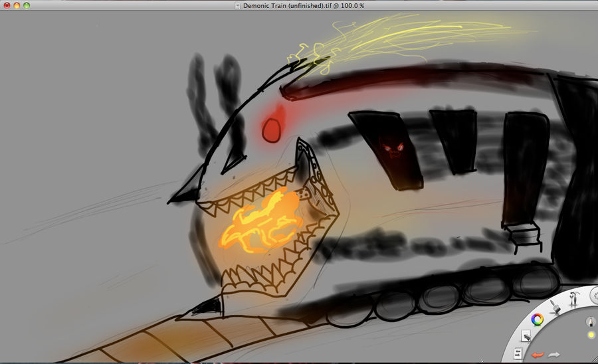Select the current pencil brush icon
This screenshot has width=598, height=364.
point(591,321)
